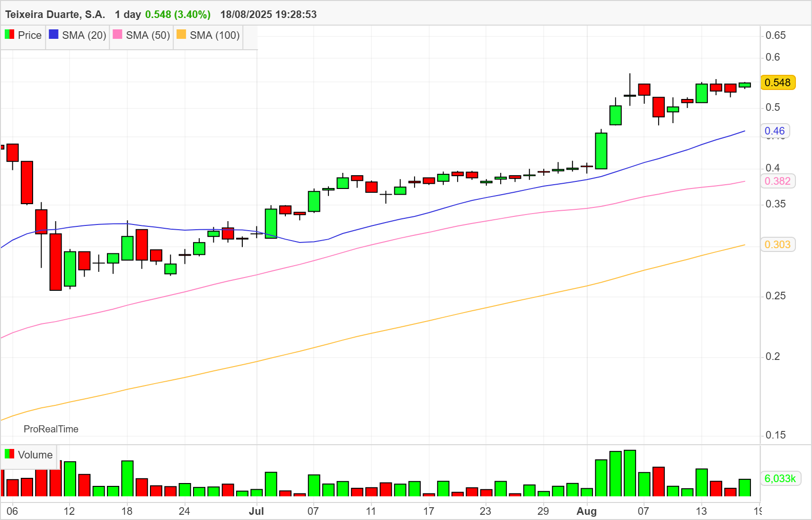Click the 0.2 price axis label
812x520 pixels.
pos(773,357)
